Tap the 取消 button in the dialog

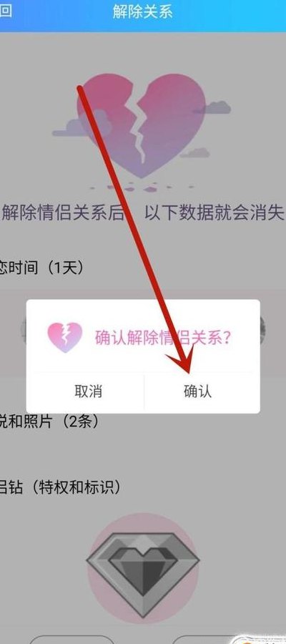click(88, 392)
